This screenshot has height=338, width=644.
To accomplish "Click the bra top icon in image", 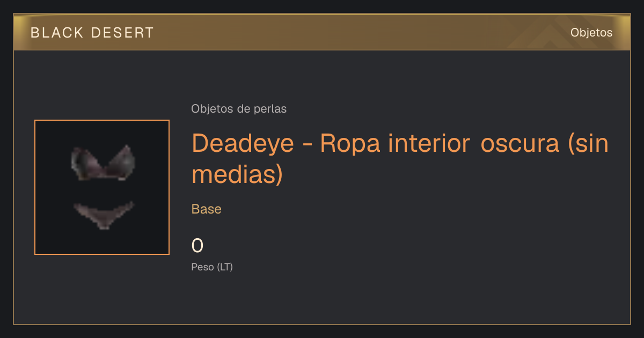I will pos(103,163).
